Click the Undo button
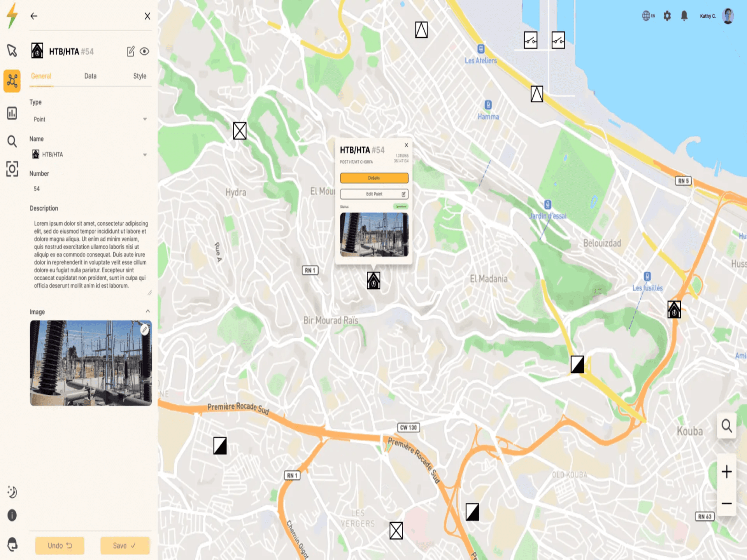This screenshot has height=560, width=747. pos(60,546)
